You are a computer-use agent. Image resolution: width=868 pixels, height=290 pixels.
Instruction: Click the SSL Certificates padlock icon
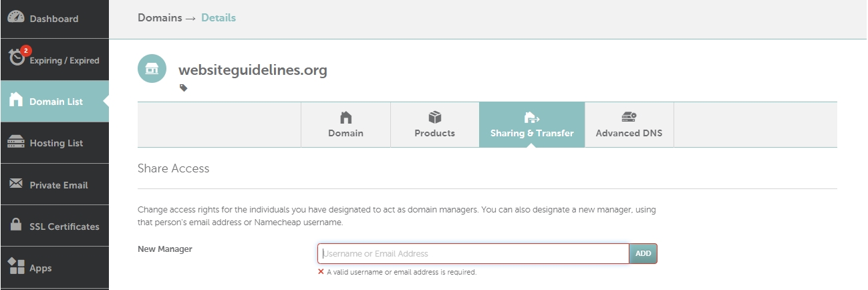16,226
